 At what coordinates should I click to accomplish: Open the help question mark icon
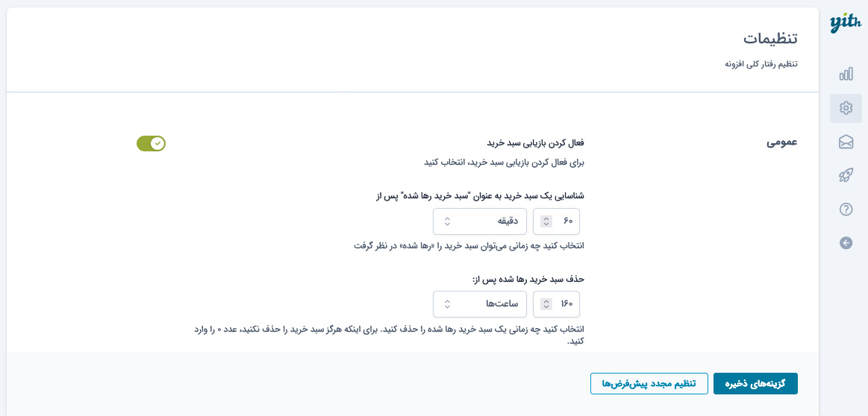pyautogui.click(x=846, y=209)
